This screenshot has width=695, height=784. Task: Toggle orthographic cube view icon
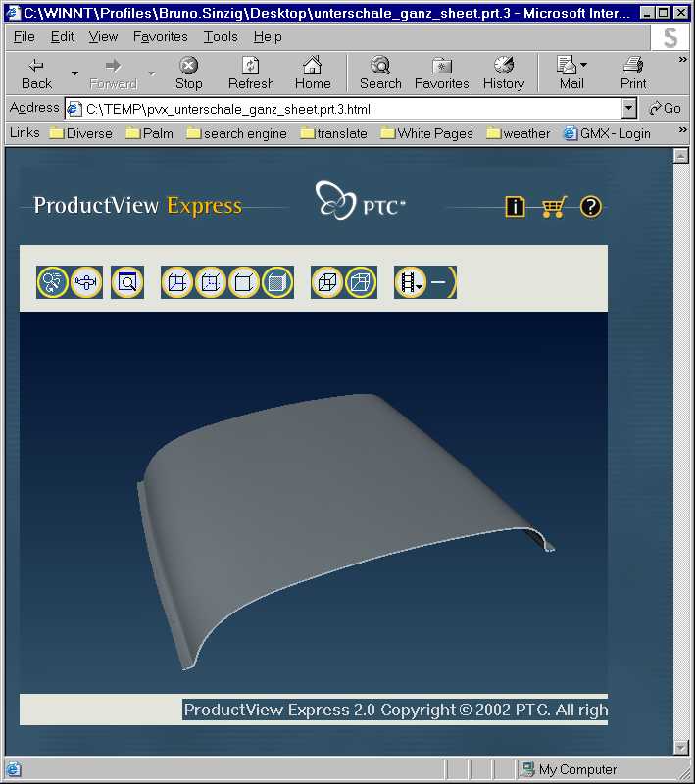tap(327, 282)
